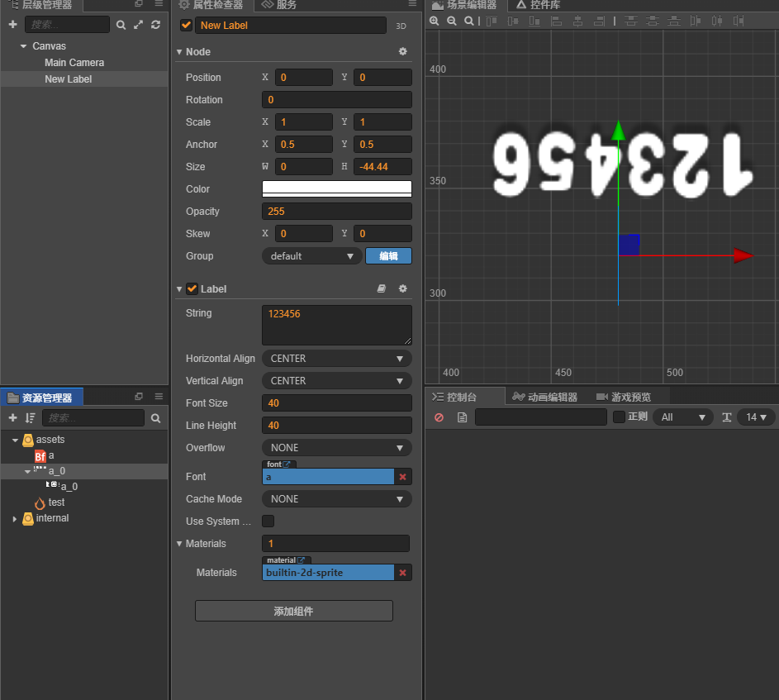Image resolution: width=779 pixels, height=700 pixels.
Task: Open the Overflow dropdown
Action: 336,448
